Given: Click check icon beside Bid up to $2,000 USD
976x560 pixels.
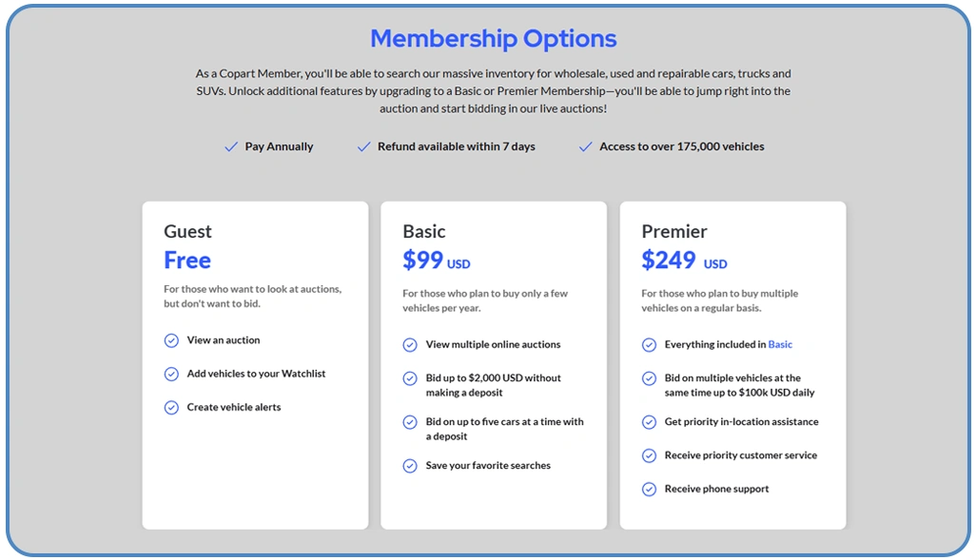Looking at the screenshot, I should (410, 378).
